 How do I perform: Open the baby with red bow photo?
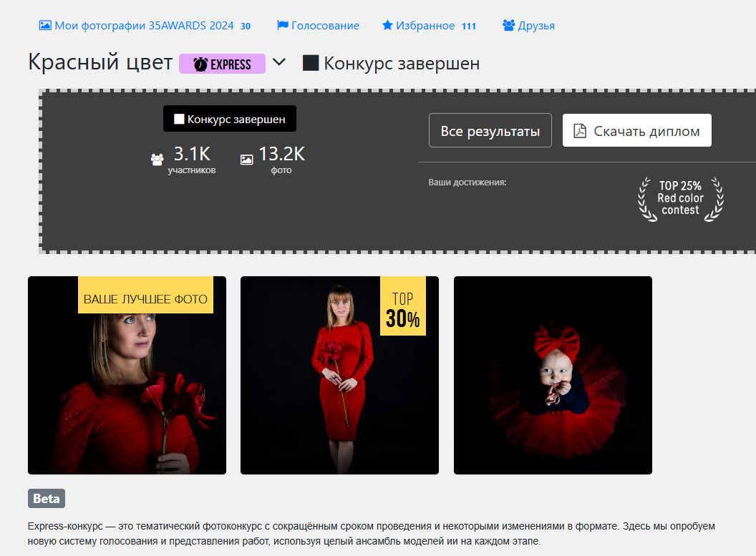(x=553, y=375)
